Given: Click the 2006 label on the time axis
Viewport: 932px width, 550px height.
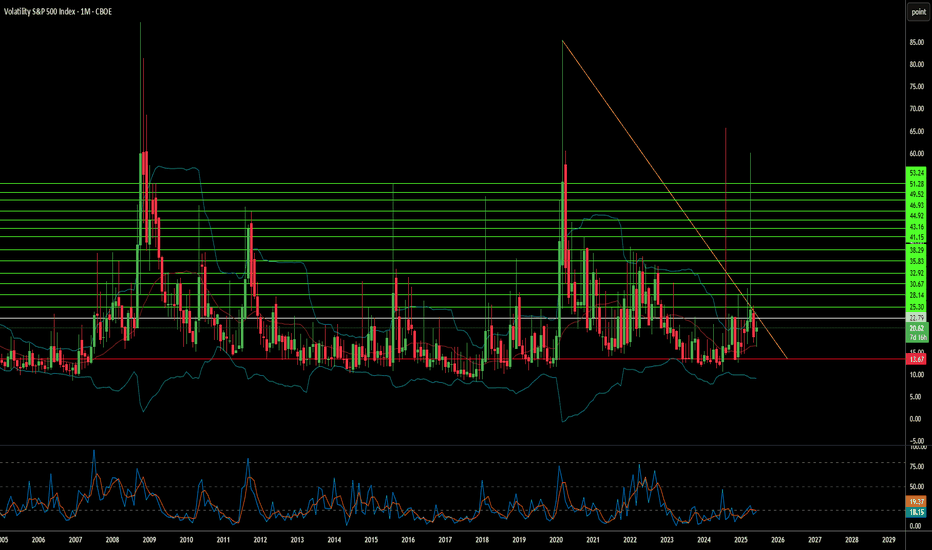Looking at the screenshot, I should 38,540.
